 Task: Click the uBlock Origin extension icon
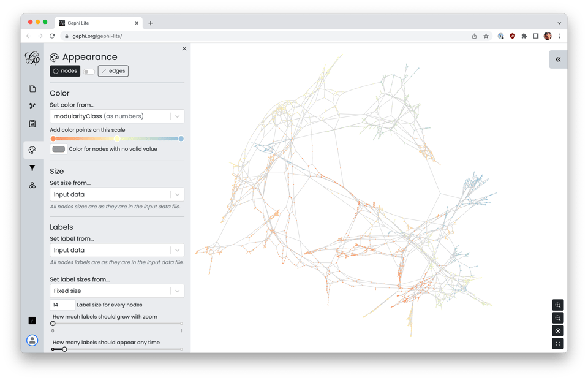pos(512,36)
